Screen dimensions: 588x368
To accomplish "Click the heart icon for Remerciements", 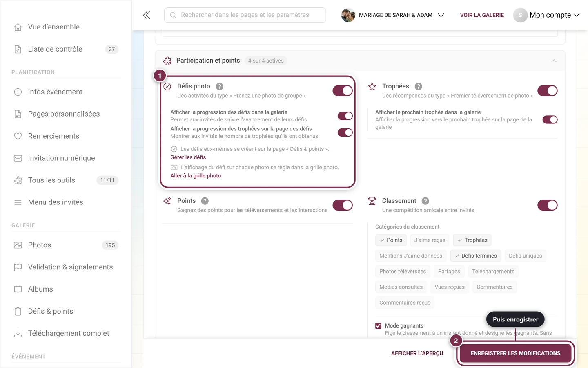I will [18, 136].
